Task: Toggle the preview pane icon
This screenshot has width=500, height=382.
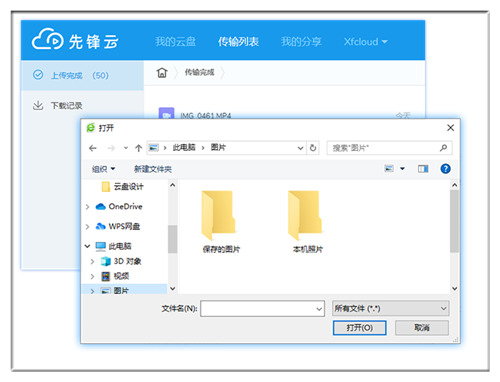Action: [x=423, y=169]
